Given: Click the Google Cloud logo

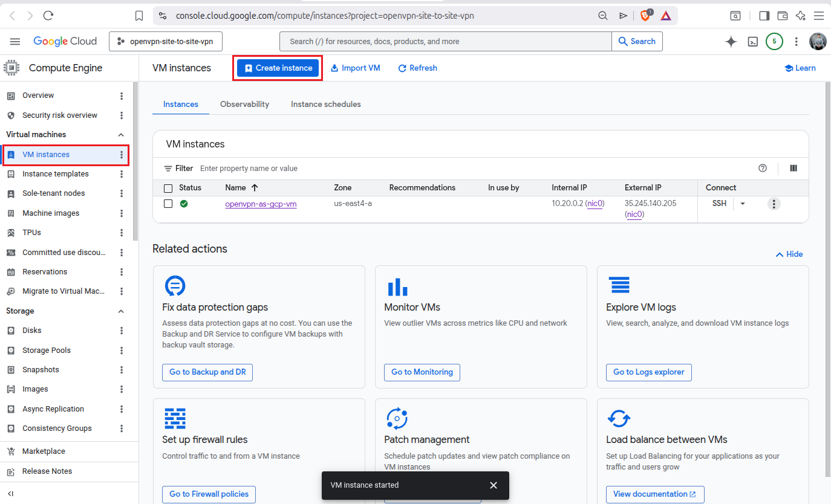Looking at the screenshot, I should [x=65, y=42].
